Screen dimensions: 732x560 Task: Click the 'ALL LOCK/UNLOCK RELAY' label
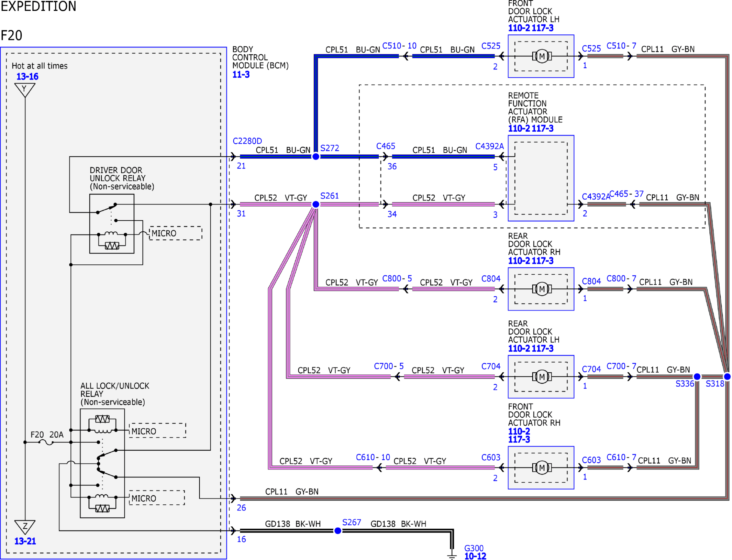[x=115, y=394]
